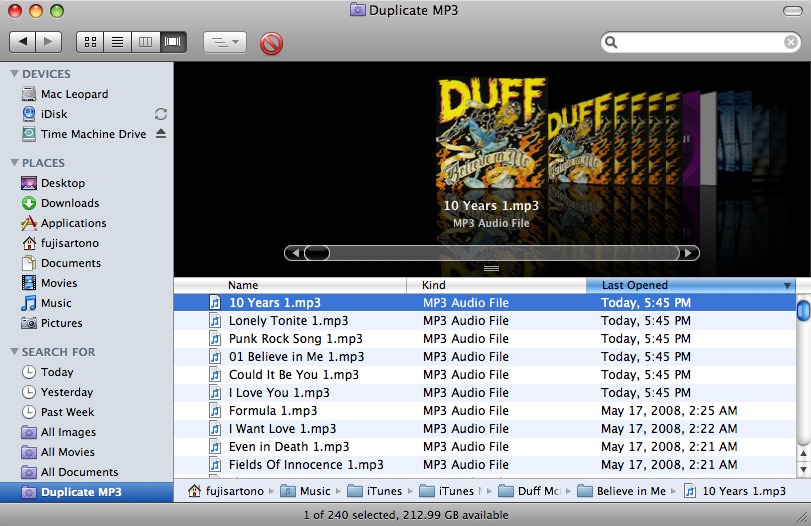Click 10 Years 1.mp3 in the path bar

point(735,491)
